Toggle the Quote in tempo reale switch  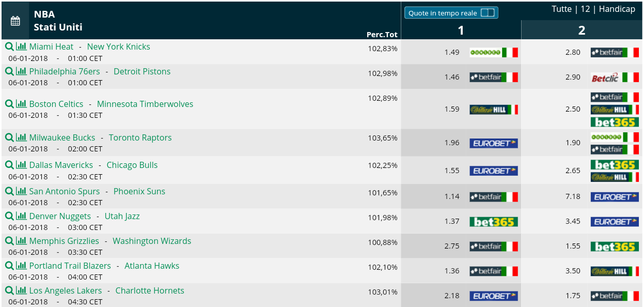point(487,13)
